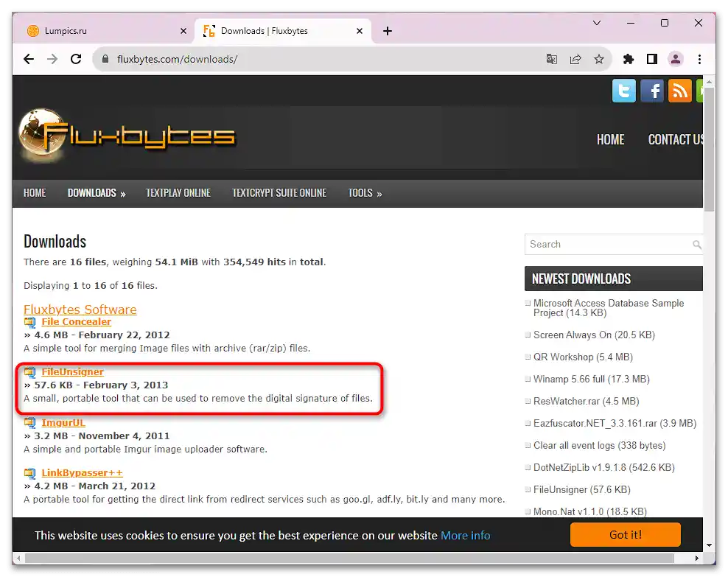Open the LinkBypasser++ download link

pyautogui.click(x=83, y=472)
